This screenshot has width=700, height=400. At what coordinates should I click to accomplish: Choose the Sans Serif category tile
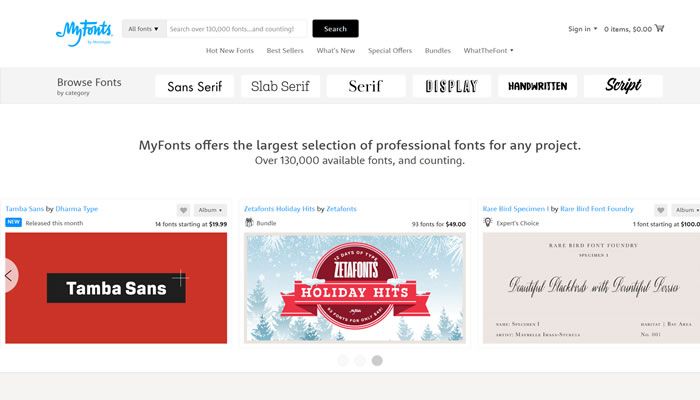click(x=194, y=86)
